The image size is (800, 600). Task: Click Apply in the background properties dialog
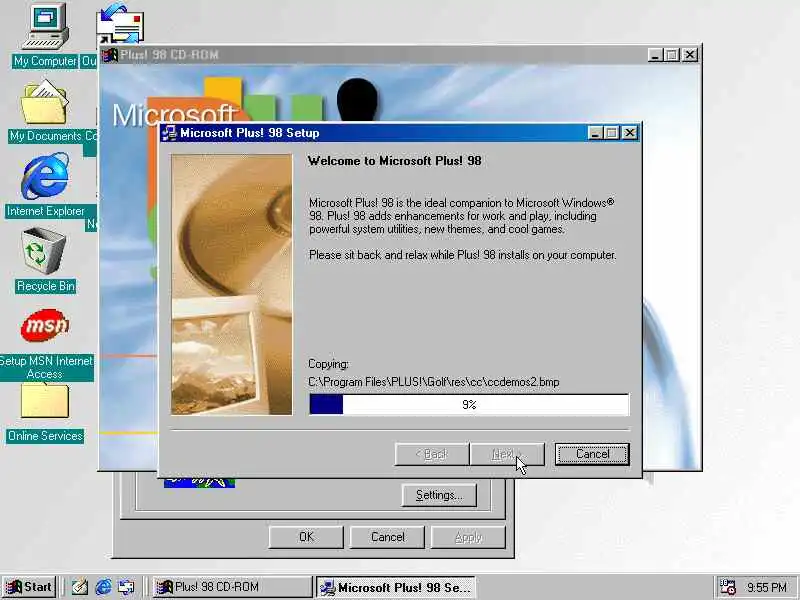pos(468,537)
